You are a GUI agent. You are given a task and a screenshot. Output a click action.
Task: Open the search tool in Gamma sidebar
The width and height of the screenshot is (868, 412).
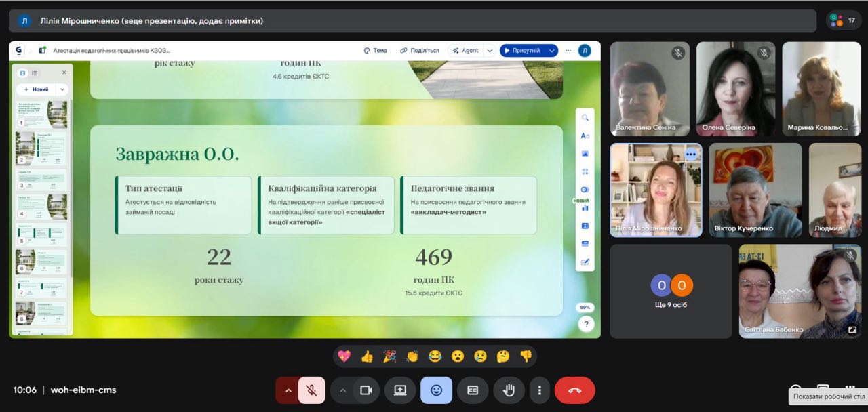(x=585, y=118)
